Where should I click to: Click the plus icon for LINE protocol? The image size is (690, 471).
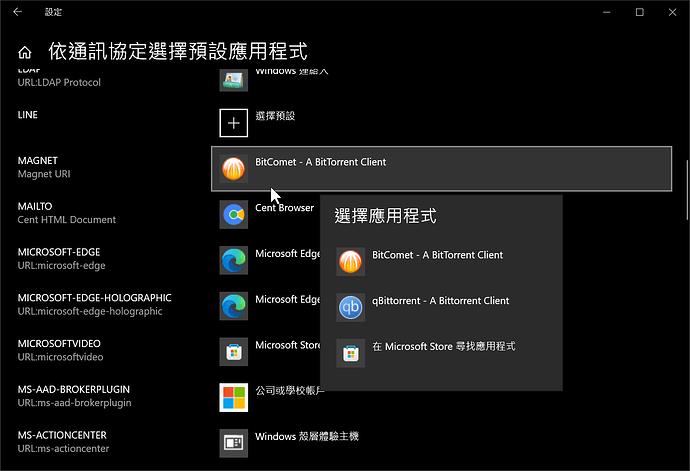234,123
